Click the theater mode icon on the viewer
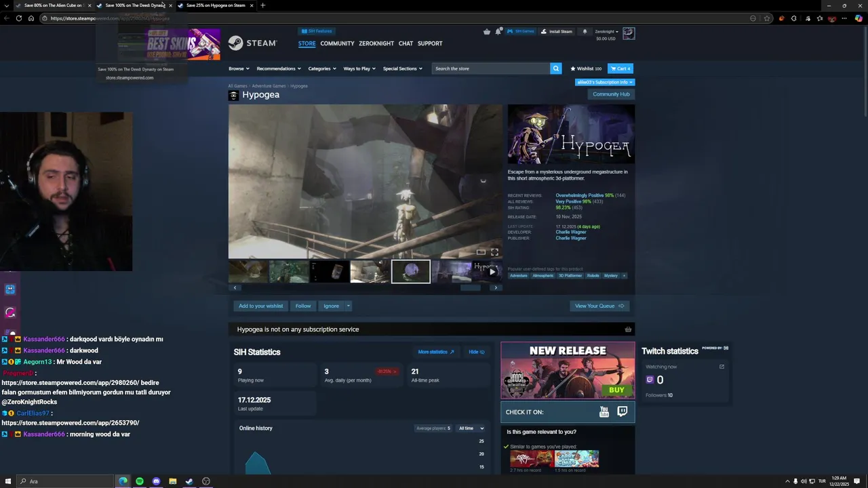 (481, 252)
